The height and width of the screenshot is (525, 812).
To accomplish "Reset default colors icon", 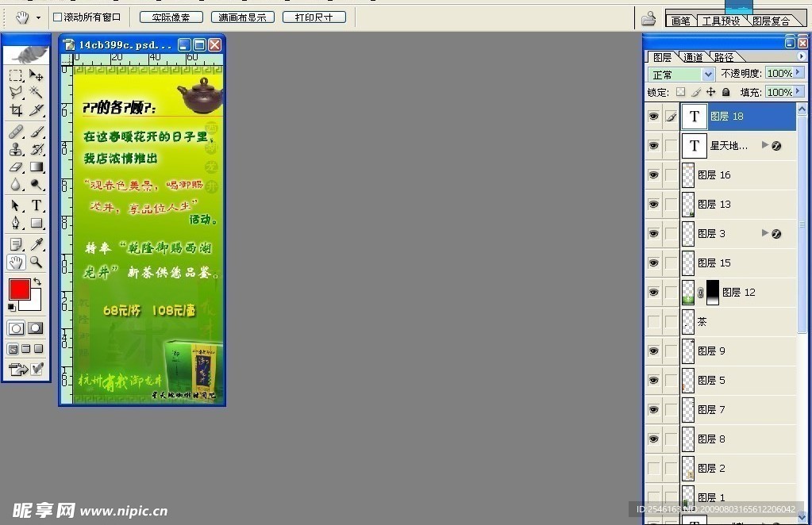I will [x=11, y=308].
